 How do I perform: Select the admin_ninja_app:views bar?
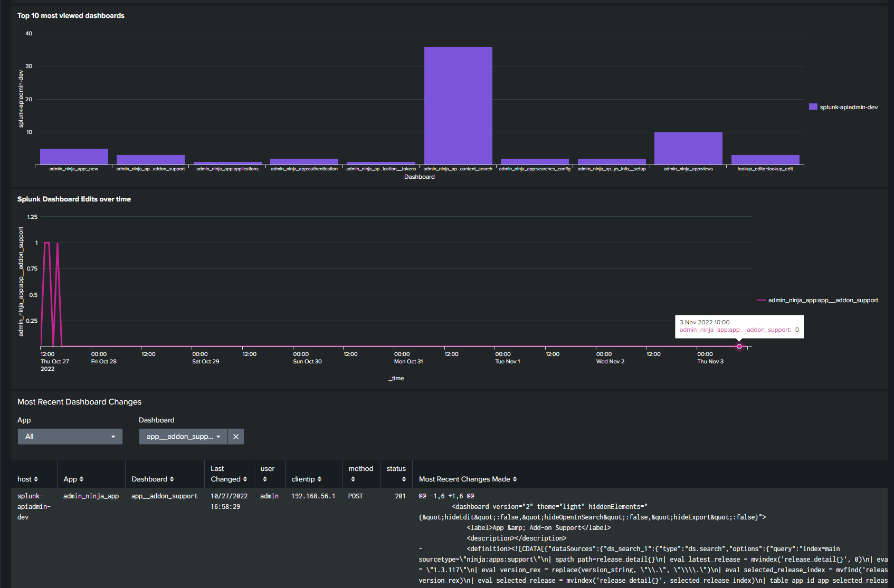tap(688, 148)
